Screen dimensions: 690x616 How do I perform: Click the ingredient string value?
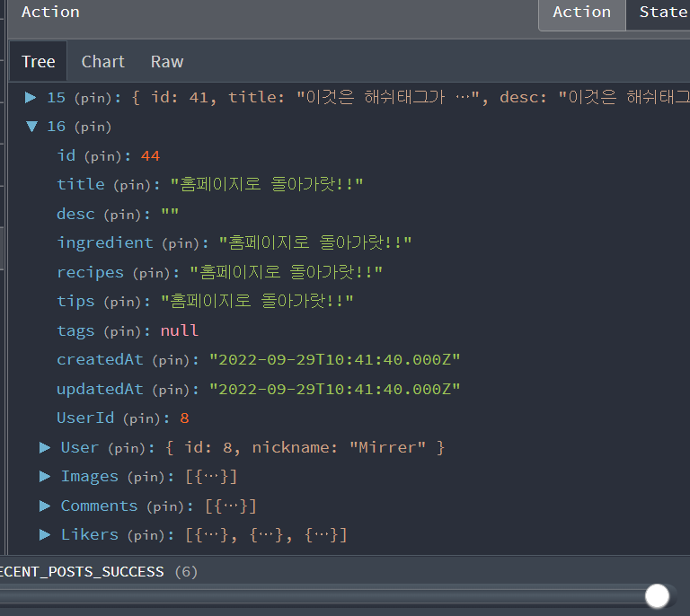pyautogui.click(x=315, y=242)
